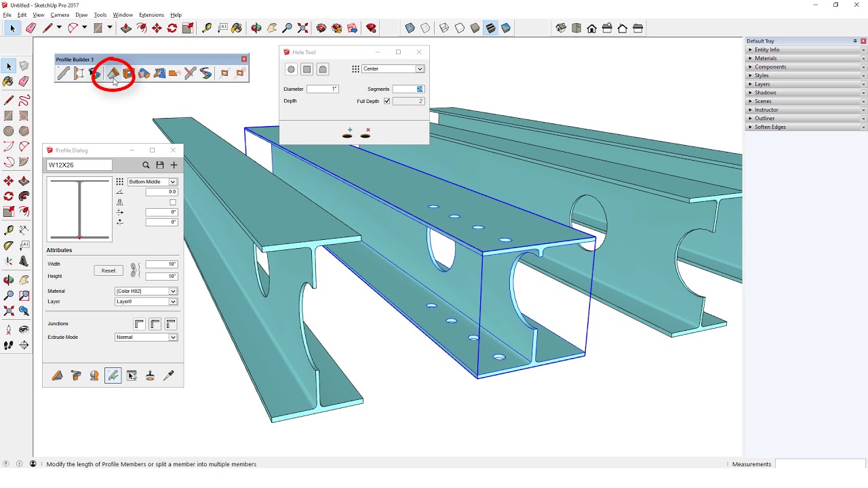The image size is (868, 488).
Task: Search profiles using magnifier in Profile Dialog
Action: pos(146,165)
